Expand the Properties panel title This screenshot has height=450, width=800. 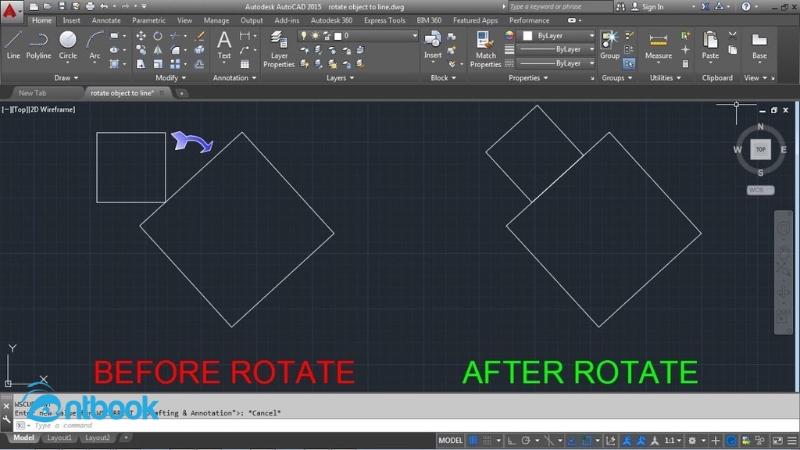(528, 78)
